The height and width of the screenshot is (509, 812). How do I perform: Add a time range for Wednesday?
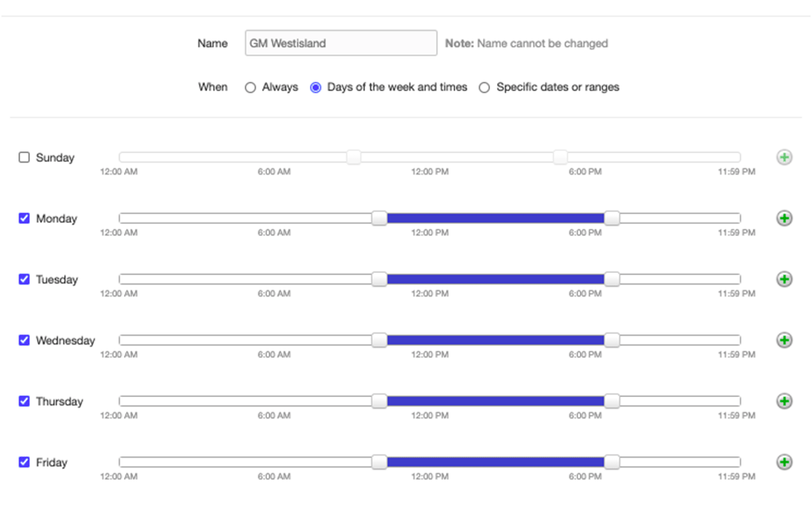click(784, 340)
